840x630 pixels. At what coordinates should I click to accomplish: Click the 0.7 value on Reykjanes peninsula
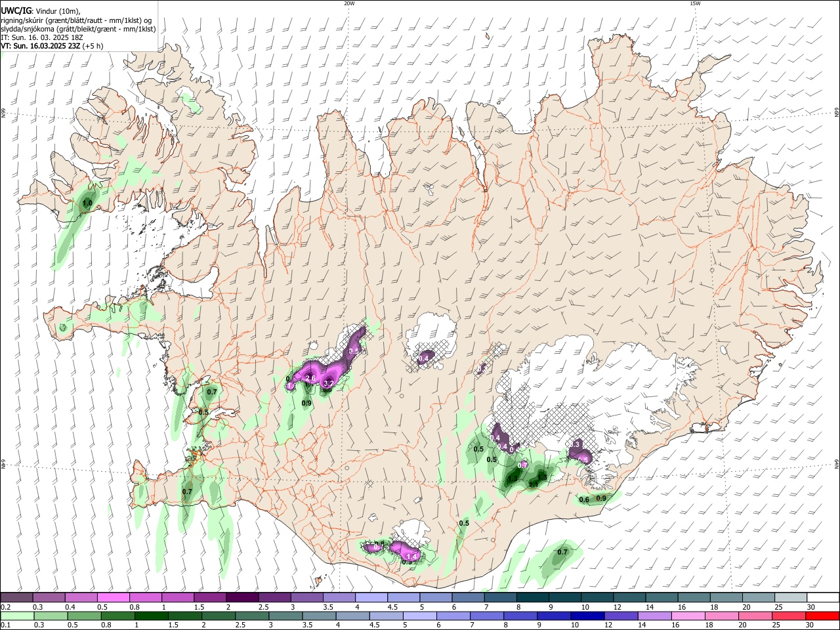[x=187, y=492]
